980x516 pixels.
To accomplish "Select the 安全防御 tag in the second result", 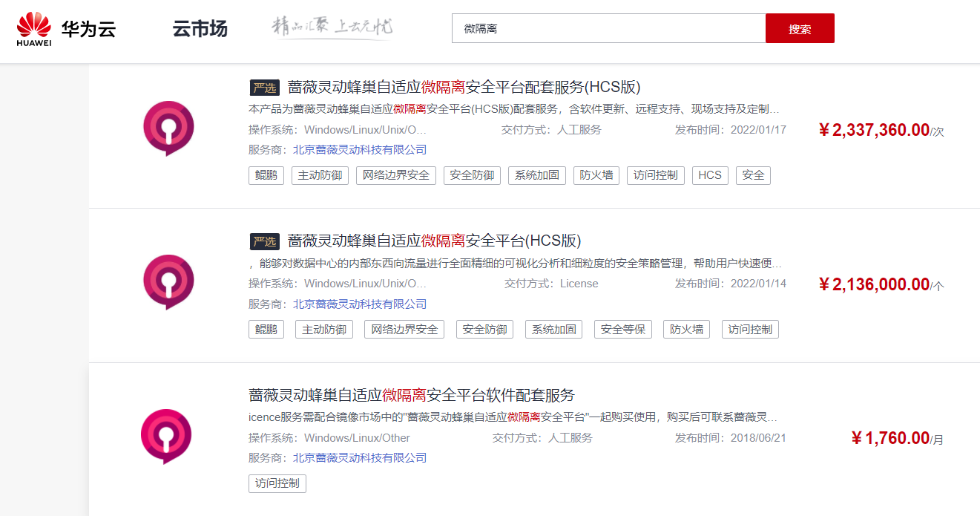I will tap(484, 330).
